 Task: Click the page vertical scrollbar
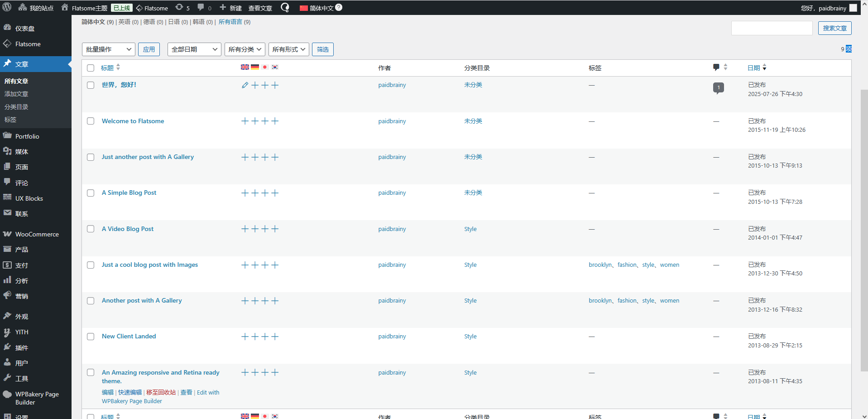[864, 231]
